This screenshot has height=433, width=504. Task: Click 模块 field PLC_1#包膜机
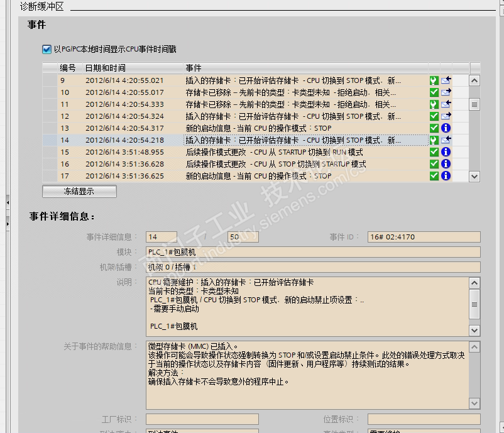pyautogui.click(x=313, y=252)
